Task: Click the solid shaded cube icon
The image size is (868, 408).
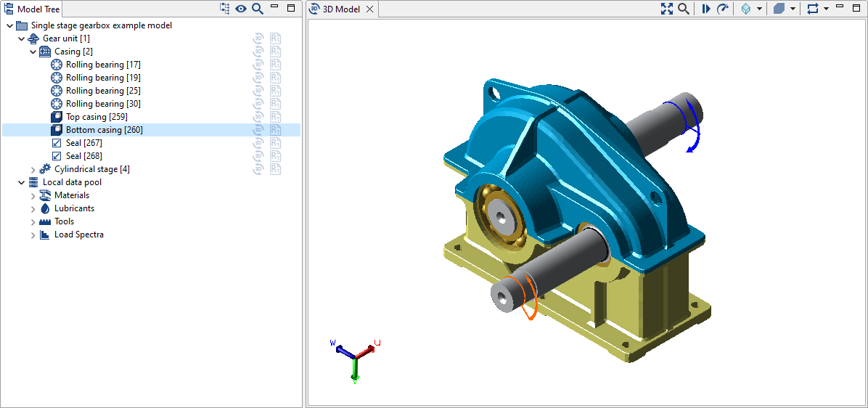Action: coord(779,9)
